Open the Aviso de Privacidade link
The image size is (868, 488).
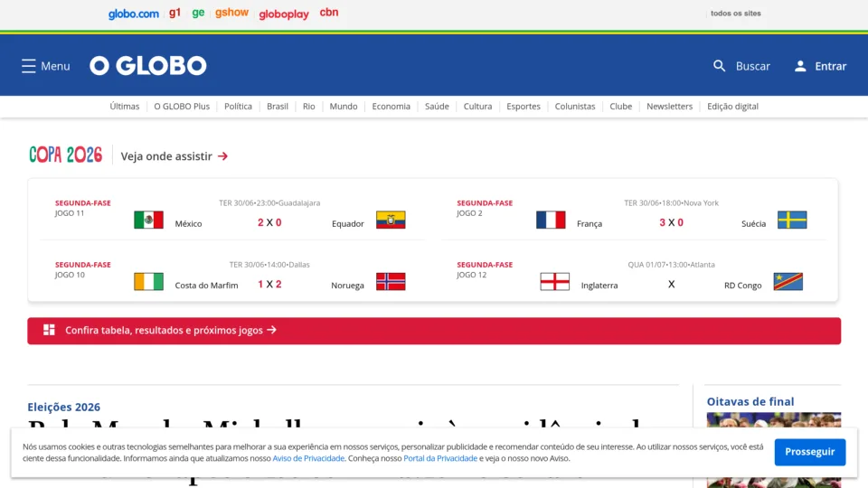pyautogui.click(x=308, y=458)
